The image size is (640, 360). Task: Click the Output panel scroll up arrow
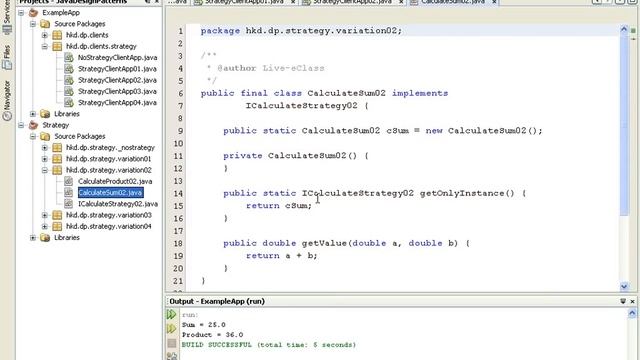(x=632, y=313)
